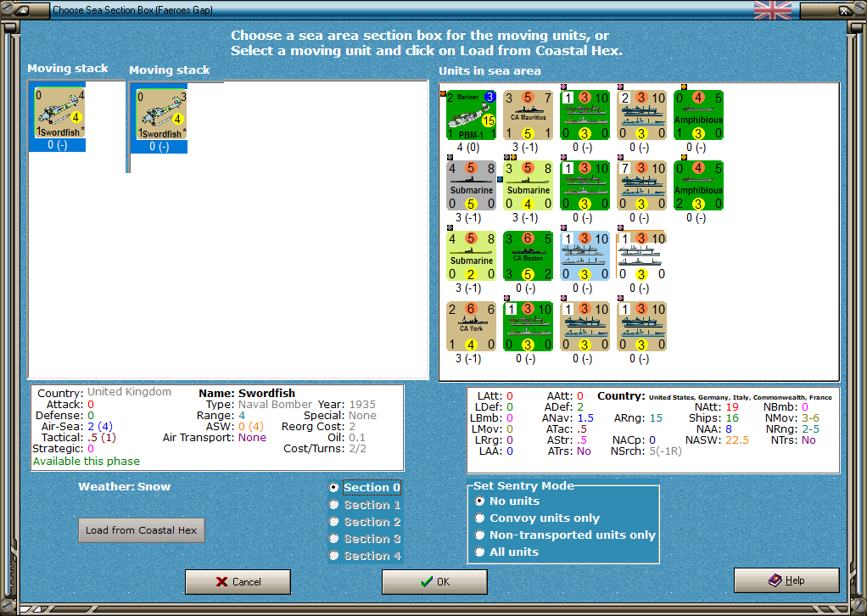Viewport: 867px width, 616px height.
Task: Select the Amphibious counter in the top row
Action: tap(698, 115)
